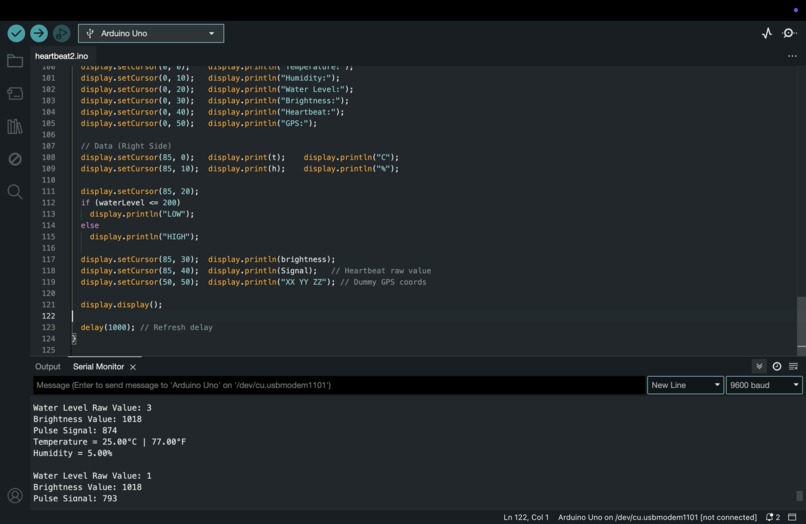This screenshot has width=806, height=524.
Task: Click the "// Data (Right Side)" comment
Action: tap(126, 146)
